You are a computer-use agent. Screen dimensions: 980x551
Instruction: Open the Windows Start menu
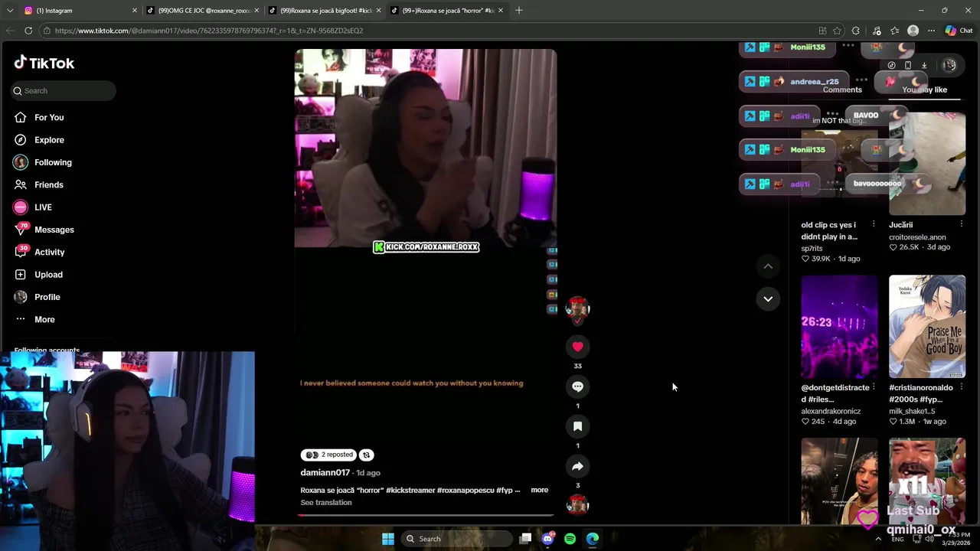pos(388,539)
